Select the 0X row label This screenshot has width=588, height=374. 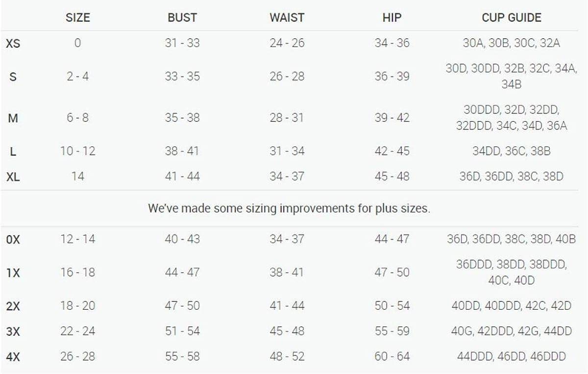tap(13, 240)
